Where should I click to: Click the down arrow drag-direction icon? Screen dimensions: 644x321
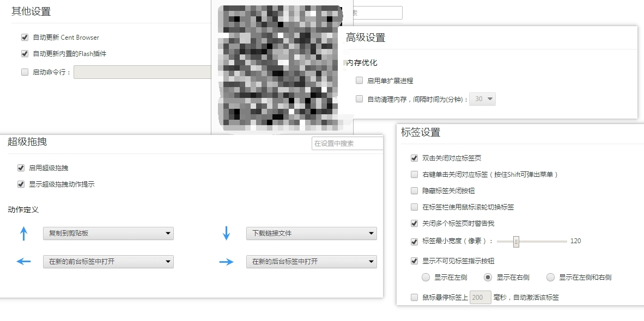point(226,233)
